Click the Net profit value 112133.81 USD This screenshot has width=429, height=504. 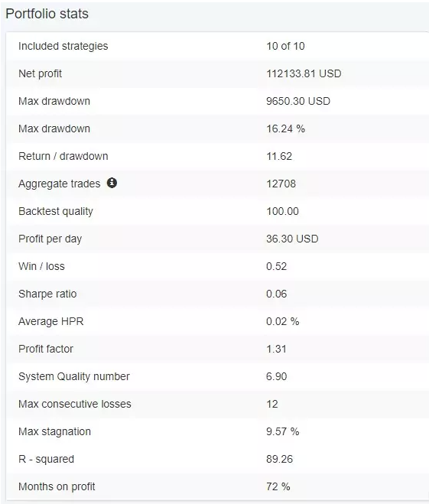(304, 73)
